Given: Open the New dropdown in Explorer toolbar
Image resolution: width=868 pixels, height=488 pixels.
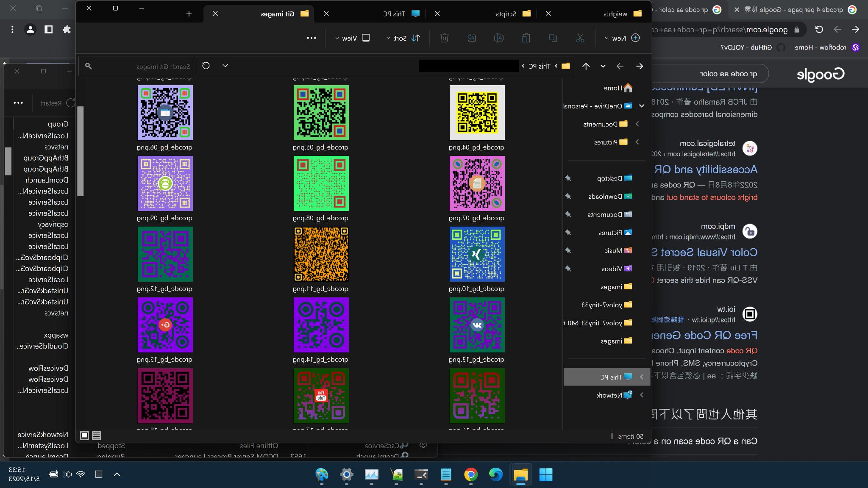Looking at the screenshot, I should coord(622,38).
